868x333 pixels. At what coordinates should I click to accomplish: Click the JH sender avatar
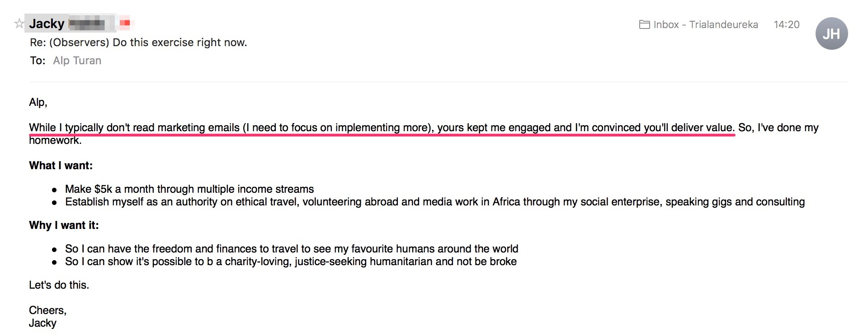(831, 33)
